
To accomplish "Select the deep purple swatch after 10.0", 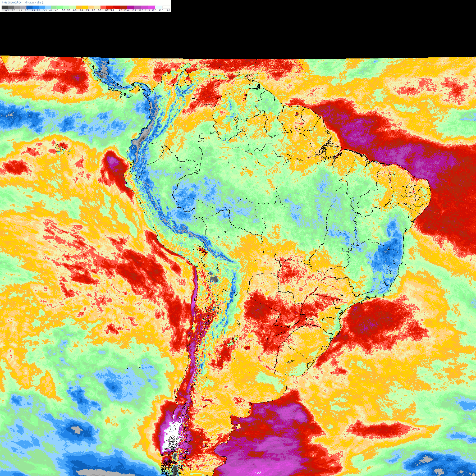I will click(131, 7).
